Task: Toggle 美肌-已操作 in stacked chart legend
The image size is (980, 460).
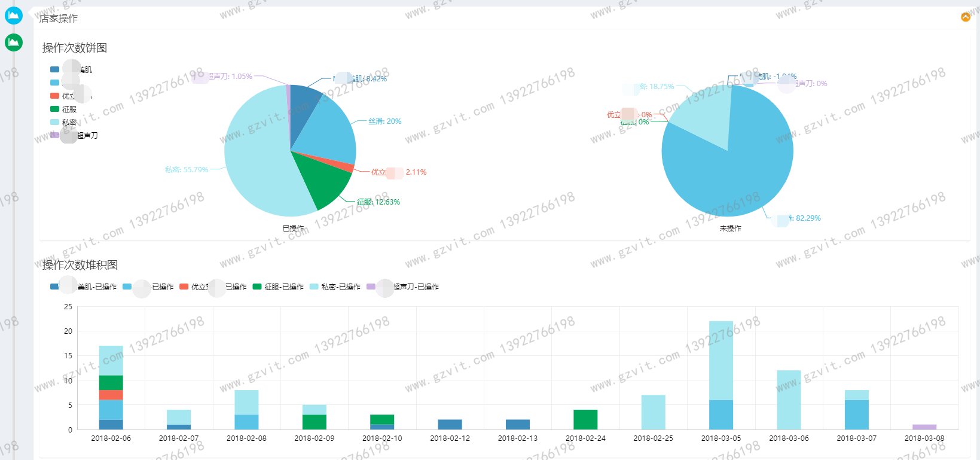Action: 84,287
